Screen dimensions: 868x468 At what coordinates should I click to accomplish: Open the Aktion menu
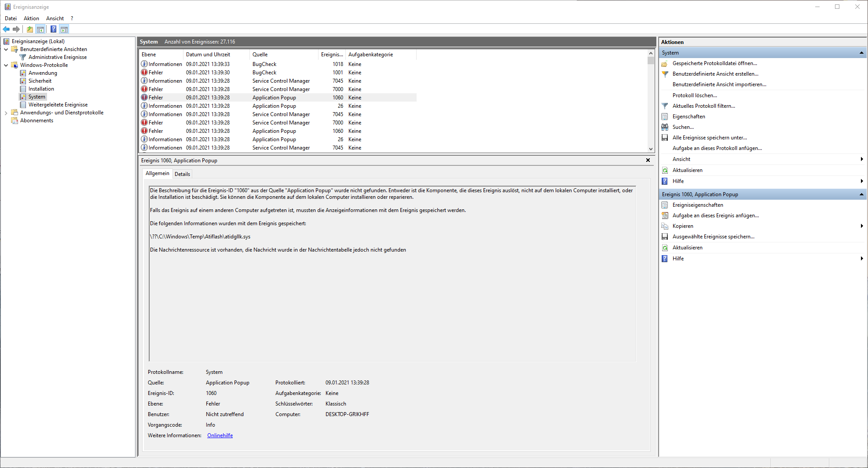[x=31, y=18]
